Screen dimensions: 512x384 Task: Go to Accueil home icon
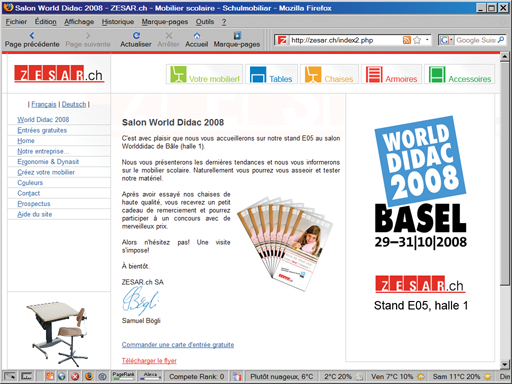[197, 35]
